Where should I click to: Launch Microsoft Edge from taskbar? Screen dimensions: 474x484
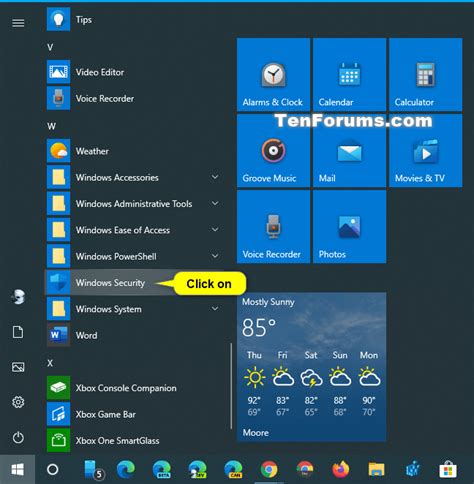(126, 470)
